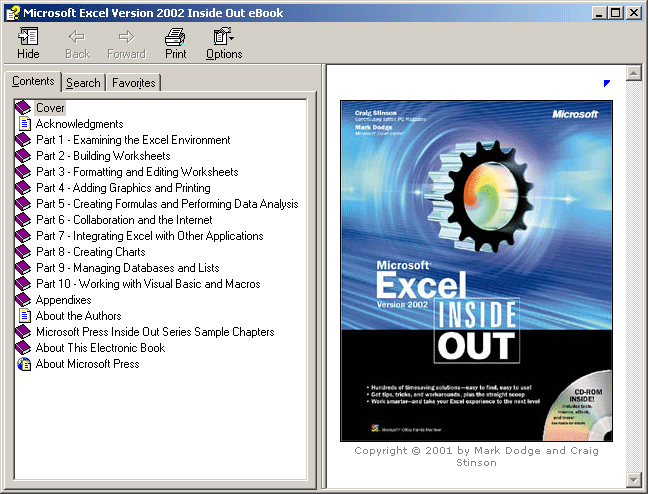The height and width of the screenshot is (494, 648).
Task: Select Part 10 - Working with Visual Basic and Macros
Action: pos(148,284)
